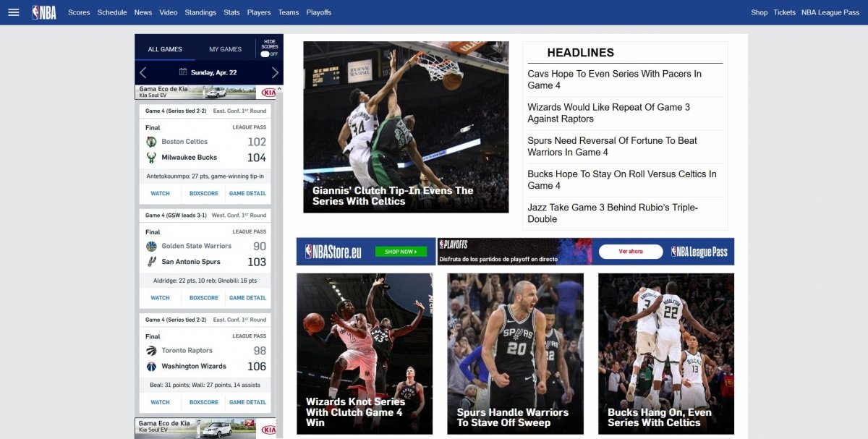This screenshot has height=439, width=868.
Task: Open Spurs Handle Warriors story card
Action: [515, 354]
